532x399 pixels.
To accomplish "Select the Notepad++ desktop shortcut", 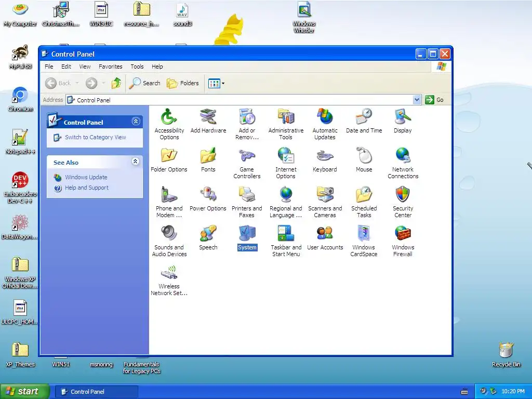I will pyautogui.click(x=20, y=137).
